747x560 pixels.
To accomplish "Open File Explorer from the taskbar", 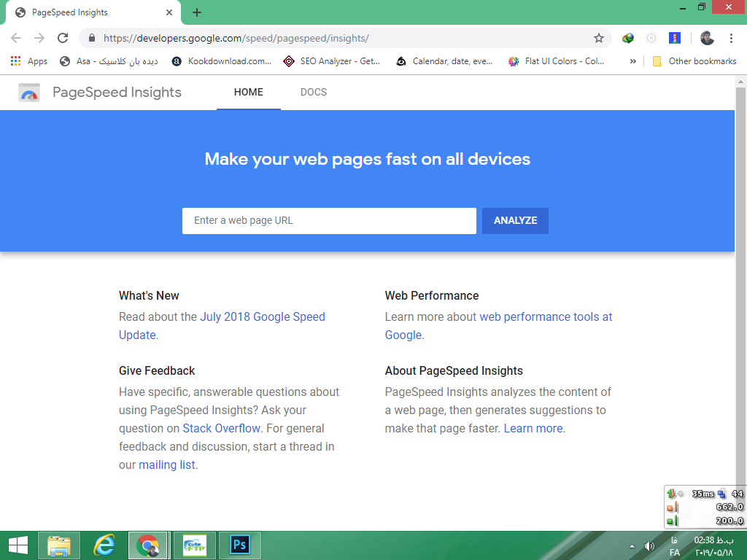I will pos(59,545).
